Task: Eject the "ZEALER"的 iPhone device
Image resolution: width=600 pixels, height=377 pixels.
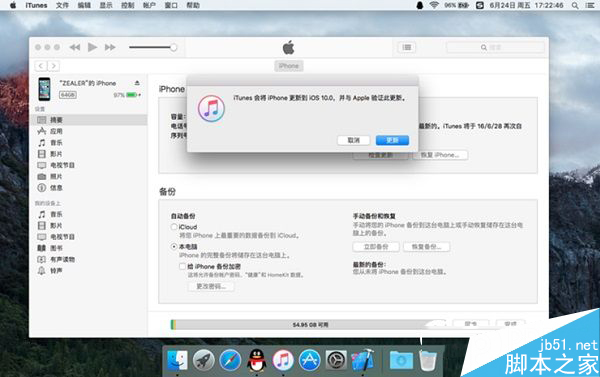Action: [x=137, y=83]
